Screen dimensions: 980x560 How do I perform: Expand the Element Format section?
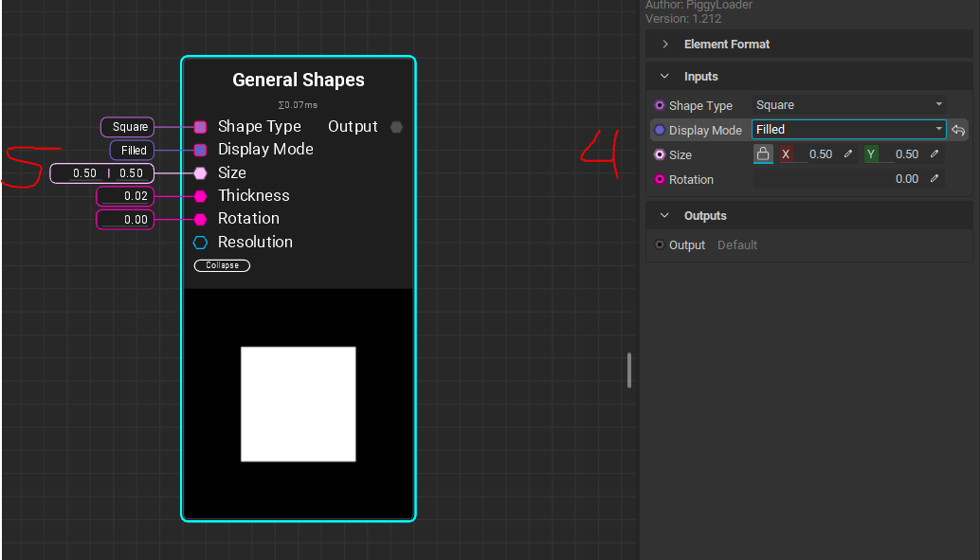pos(665,45)
